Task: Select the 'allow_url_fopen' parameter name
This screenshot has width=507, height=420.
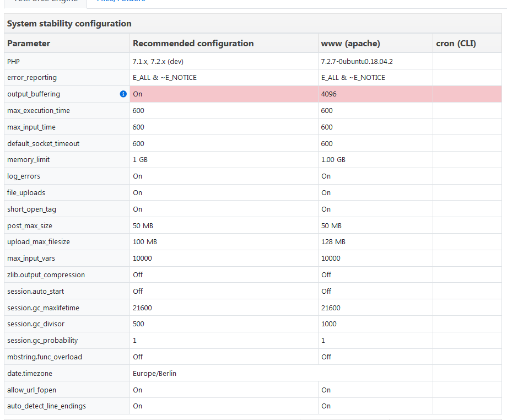Action: pos(32,390)
